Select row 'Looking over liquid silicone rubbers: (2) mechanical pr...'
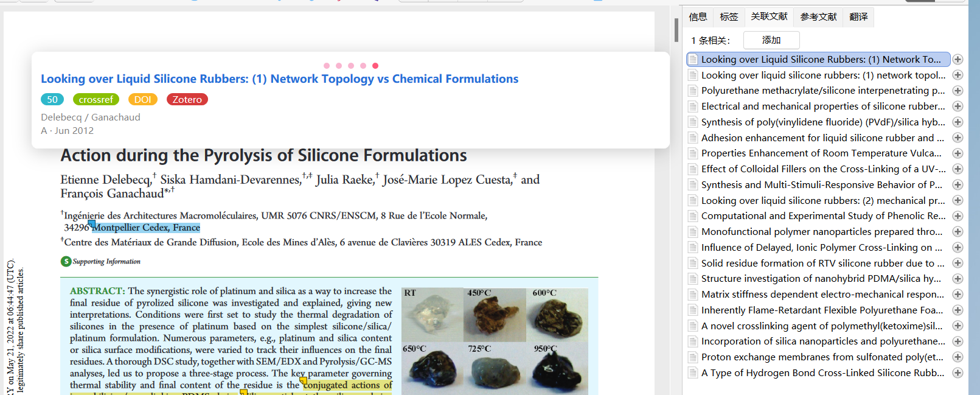 click(818, 201)
